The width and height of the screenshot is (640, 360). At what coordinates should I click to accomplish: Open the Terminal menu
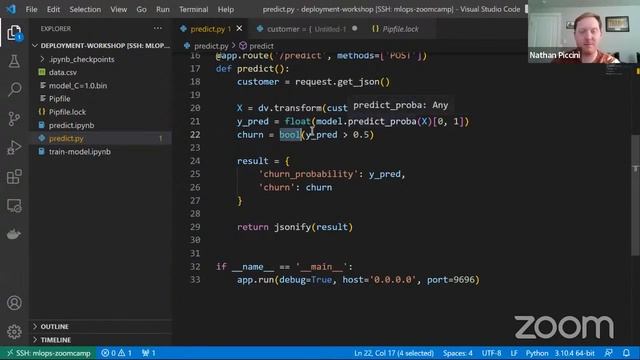pyautogui.click(x=193, y=9)
